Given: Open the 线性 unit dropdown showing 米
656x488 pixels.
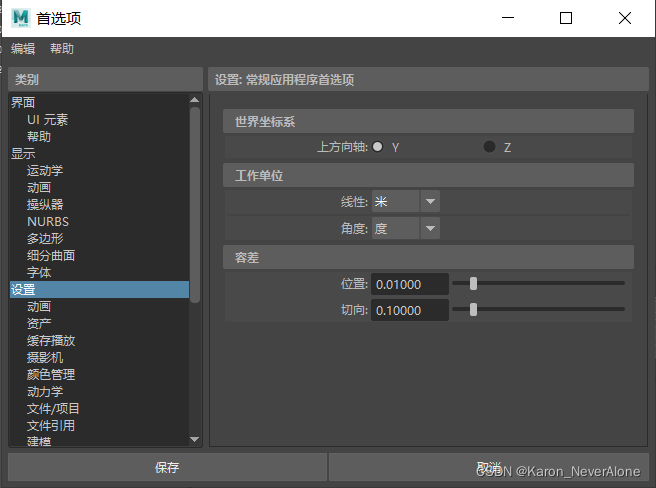Looking at the screenshot, I should click(405, 202).
